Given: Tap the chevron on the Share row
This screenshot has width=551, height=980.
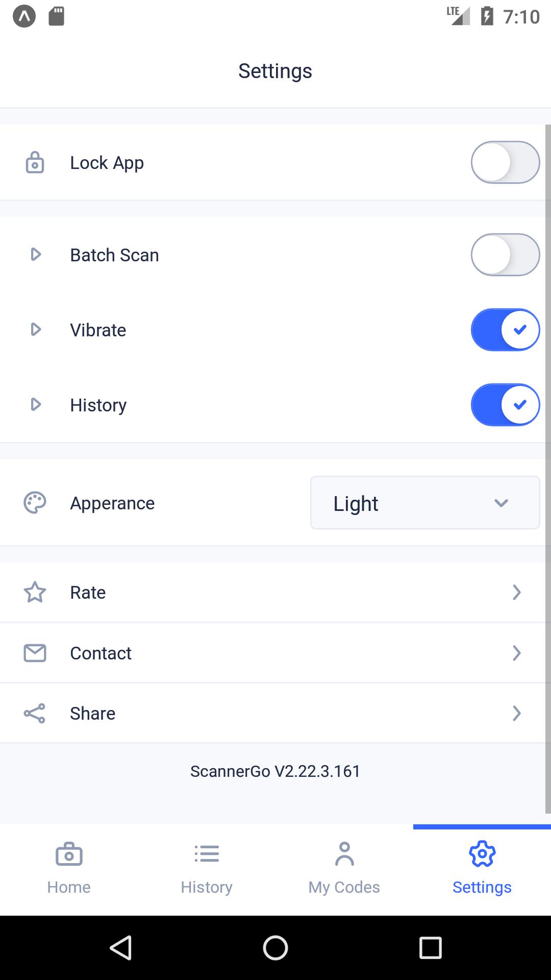Looking at the screenshot, I should (516, 713).
